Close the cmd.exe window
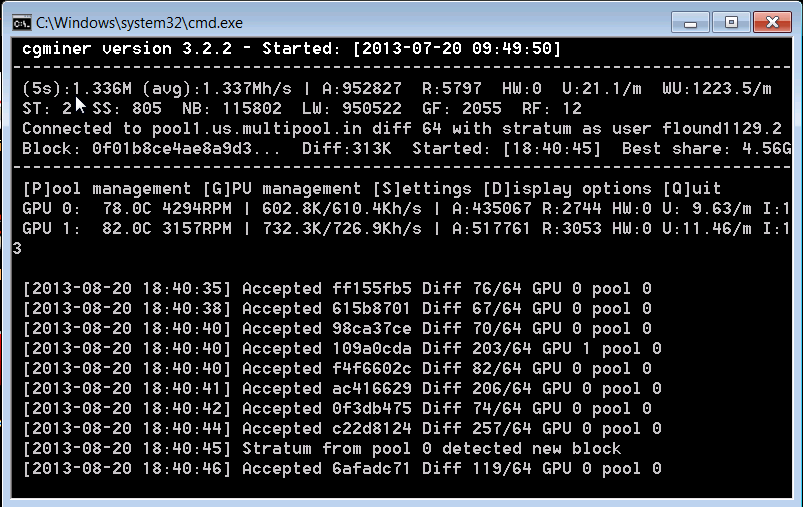The height and width of the screenshot is (507, 803). pos(772,23)
